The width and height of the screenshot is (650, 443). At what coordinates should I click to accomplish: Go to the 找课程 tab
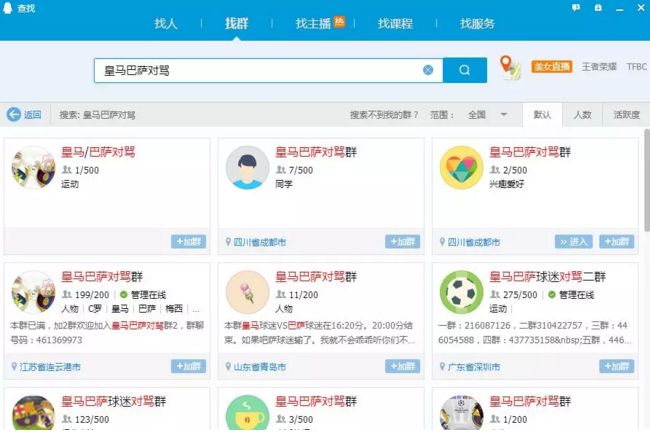(x=395, y=24)
